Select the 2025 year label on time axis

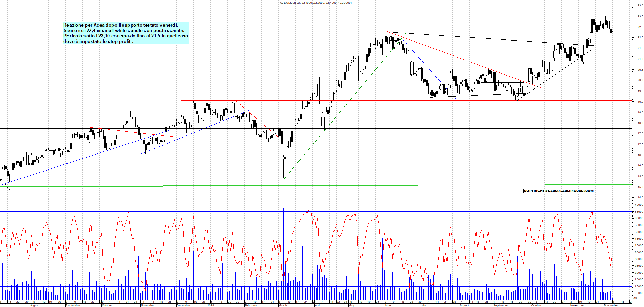[211, 305]
